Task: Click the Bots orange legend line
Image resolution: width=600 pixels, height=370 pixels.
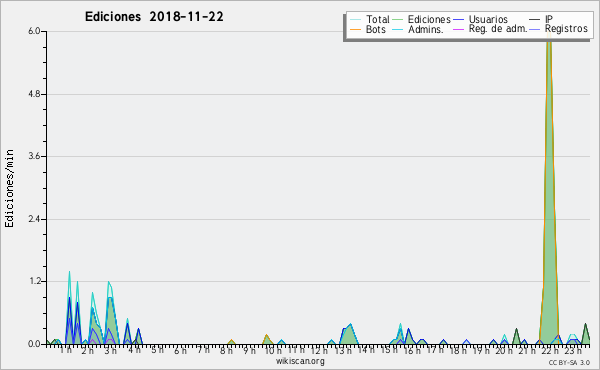Action: 355,29
